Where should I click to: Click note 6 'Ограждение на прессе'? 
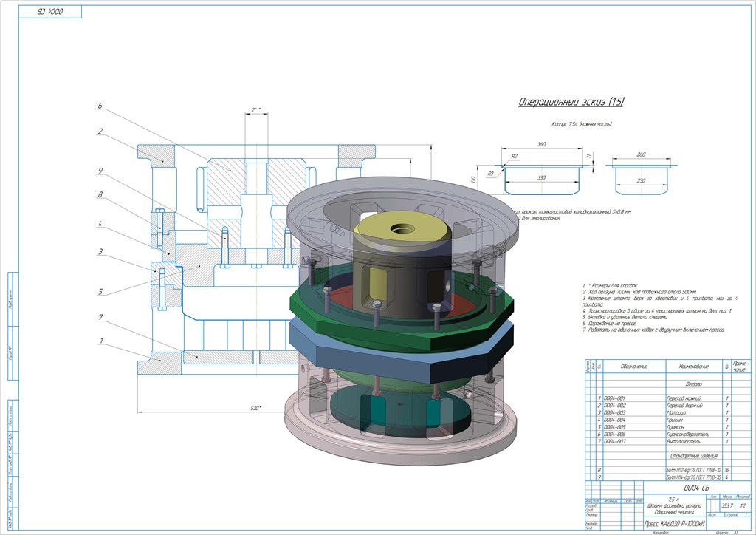point(609,324)
